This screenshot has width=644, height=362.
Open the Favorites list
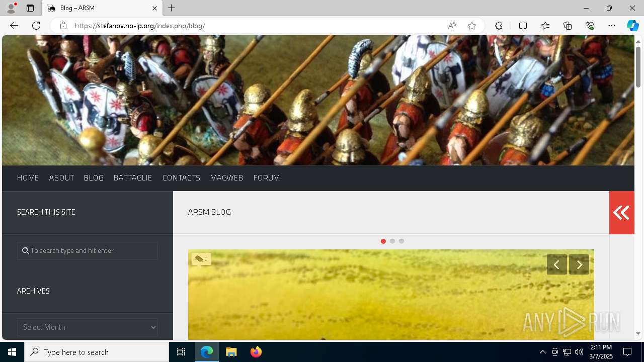(x=545, y=26)
